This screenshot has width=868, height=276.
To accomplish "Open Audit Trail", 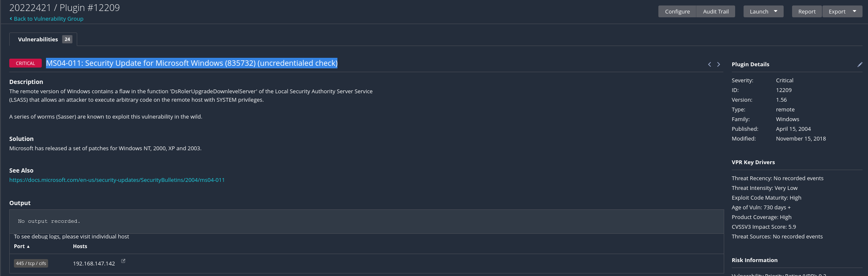I will (x=716, y=11).
